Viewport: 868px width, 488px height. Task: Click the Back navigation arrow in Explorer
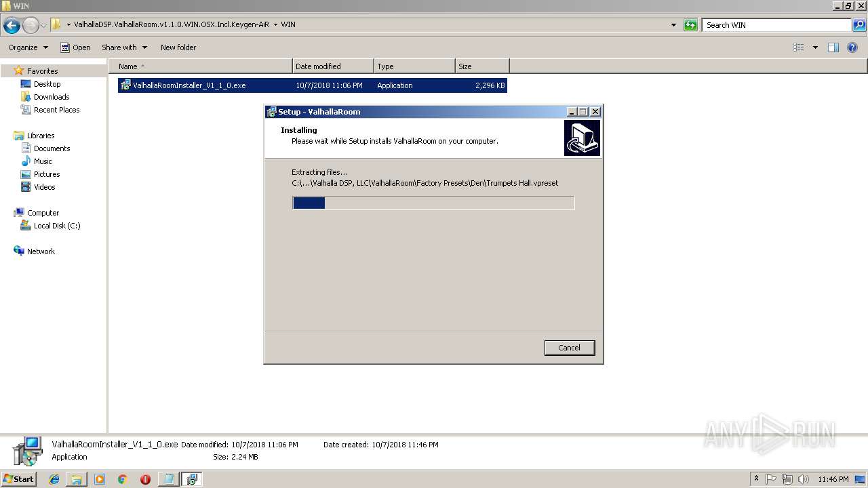tap(12, 26)
